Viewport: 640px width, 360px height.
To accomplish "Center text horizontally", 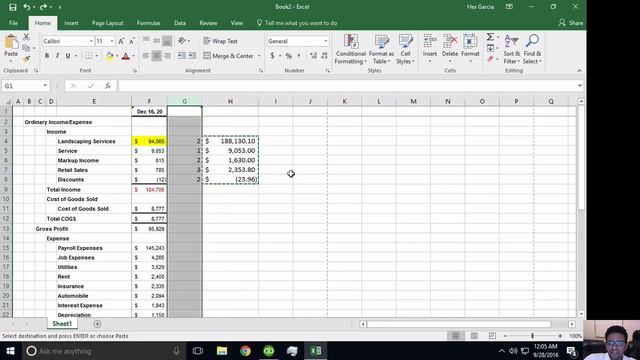I will click(157, 56).
